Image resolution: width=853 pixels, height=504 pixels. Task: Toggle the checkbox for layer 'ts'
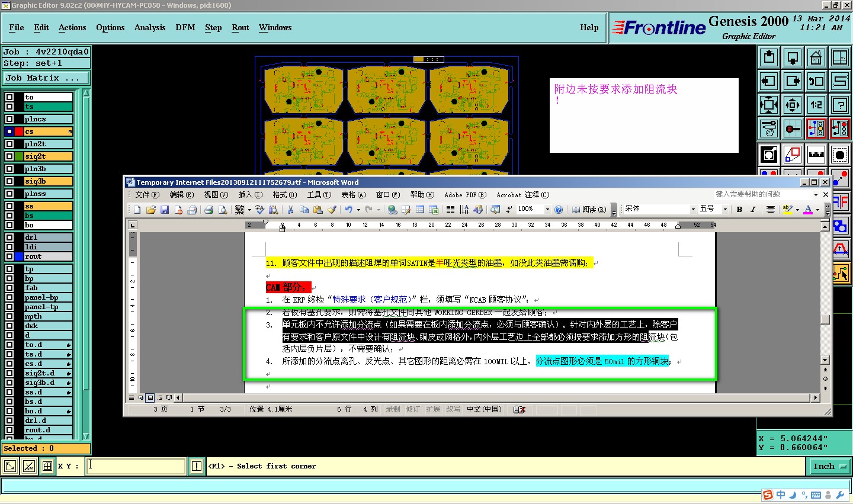coord(9,107)
